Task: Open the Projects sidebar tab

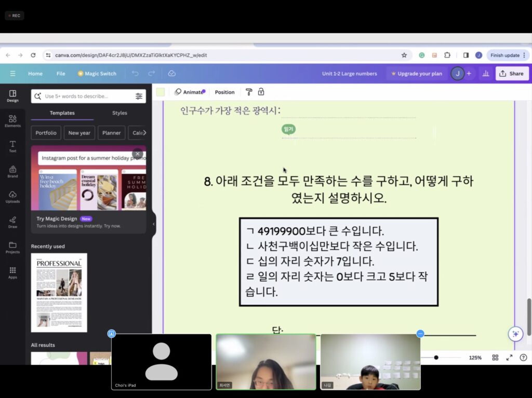Action: tap(12, 248)
